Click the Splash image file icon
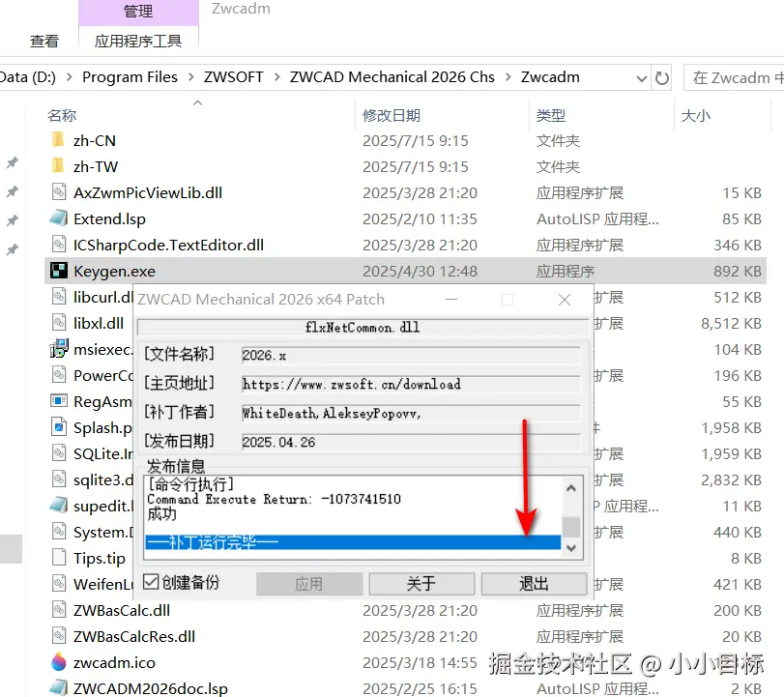Screen dimensions: 784x697 59,427
